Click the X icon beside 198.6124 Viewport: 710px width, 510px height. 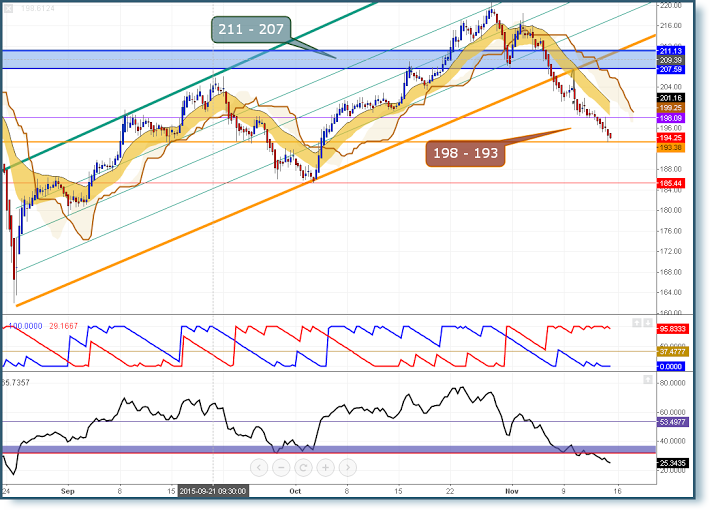coord(9,9)
